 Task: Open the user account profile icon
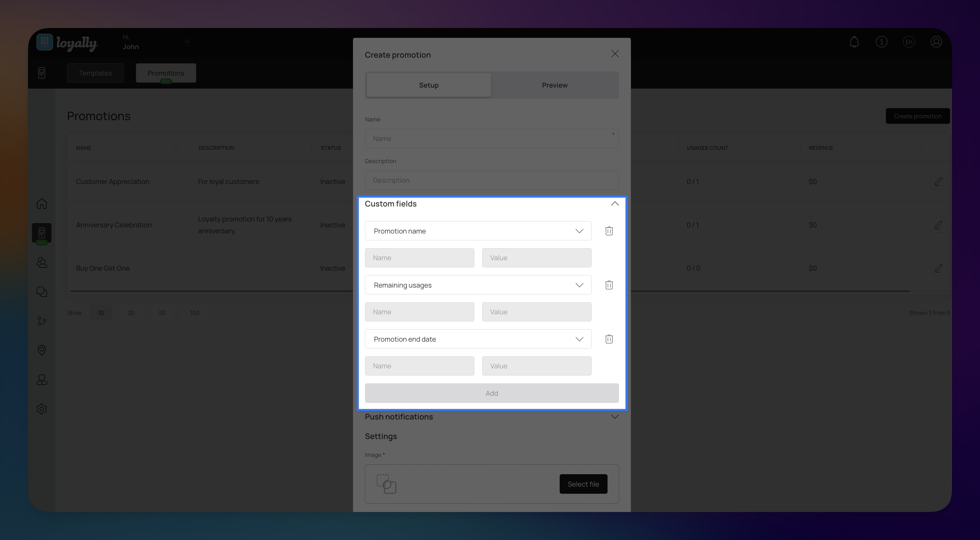click(936, 42)
